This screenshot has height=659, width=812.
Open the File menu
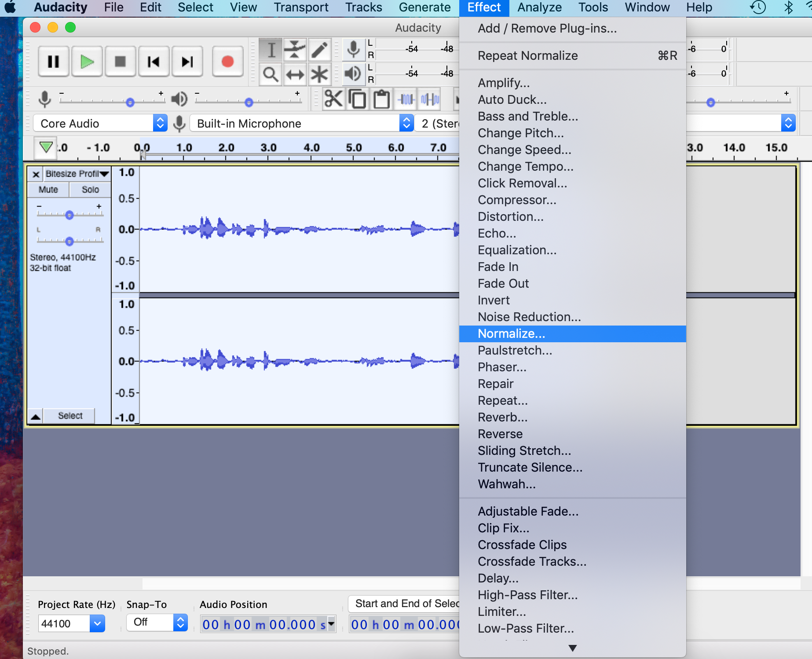pyautogui.click(x=114, y=7)
